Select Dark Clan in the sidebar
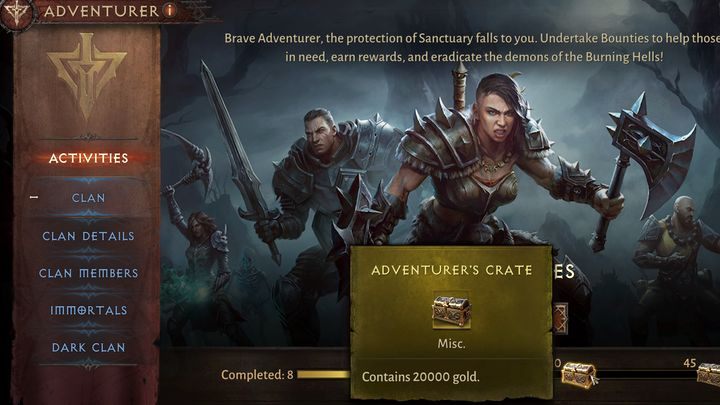The height and width of the screenshot is (405, 720). [x=88, y=348]
